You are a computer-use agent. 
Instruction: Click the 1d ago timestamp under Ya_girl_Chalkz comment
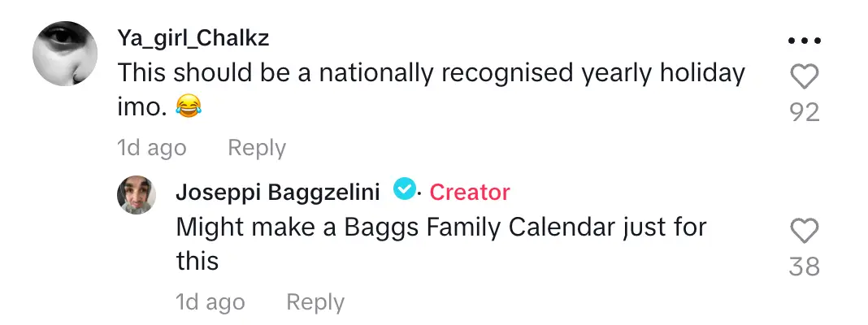(x=152, y=148)
